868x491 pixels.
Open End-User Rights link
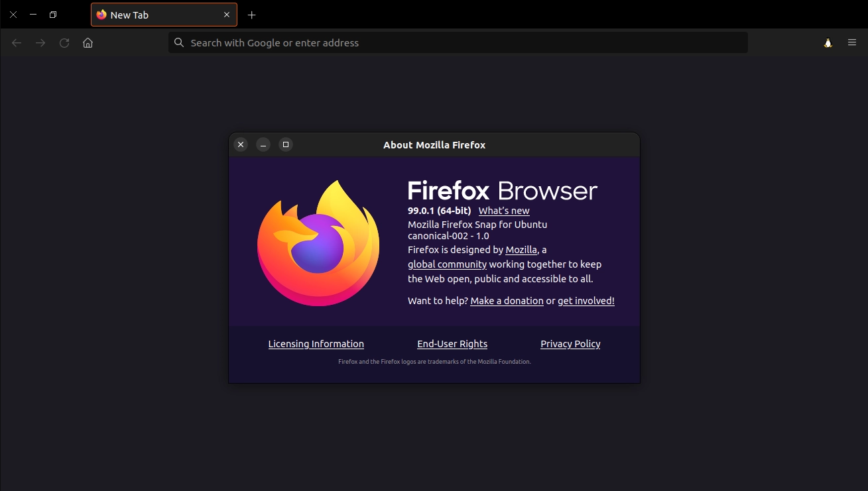[x=452, y=344]
